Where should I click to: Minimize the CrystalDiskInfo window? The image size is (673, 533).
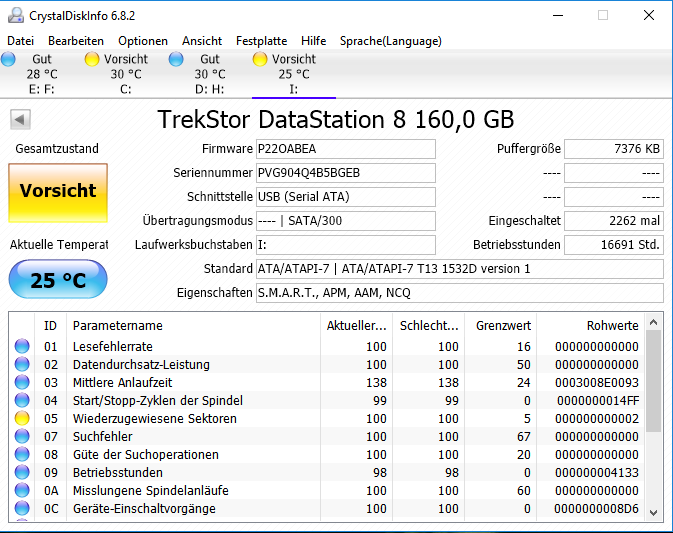click(558, 15)
